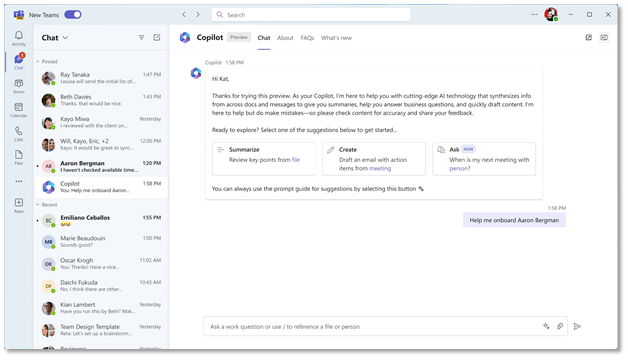Switch to the Chat tab in Copilot
Screen dimensions: 628x360
click(x=264, y=38)
